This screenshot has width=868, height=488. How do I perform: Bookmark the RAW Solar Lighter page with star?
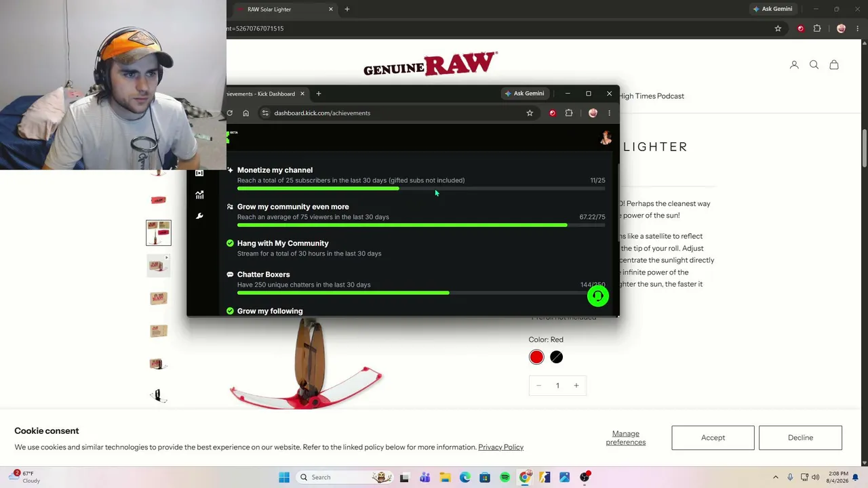click(x=778, y=28)
